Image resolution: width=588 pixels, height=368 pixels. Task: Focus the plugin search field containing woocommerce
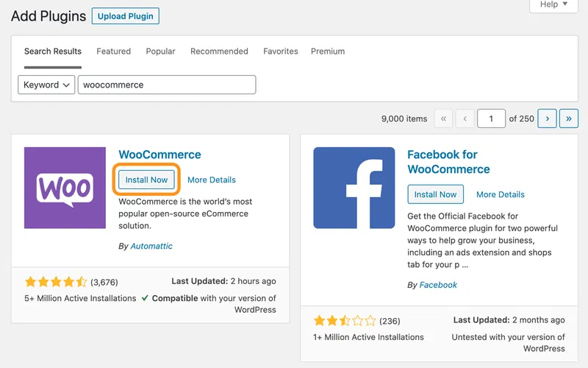[167, 85]
